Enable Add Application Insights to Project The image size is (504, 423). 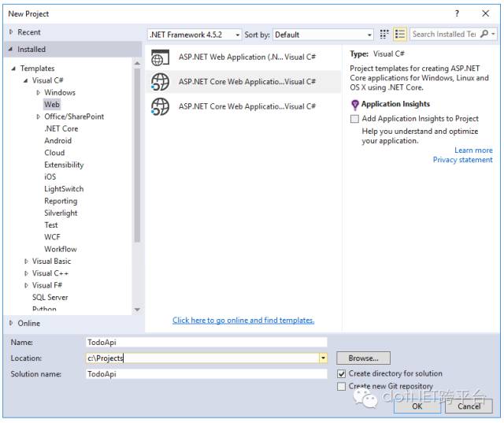(x=354, y=119)
